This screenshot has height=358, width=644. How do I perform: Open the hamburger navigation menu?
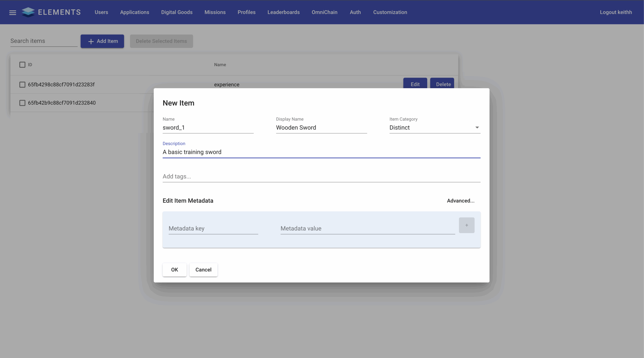tap(13, 12)
